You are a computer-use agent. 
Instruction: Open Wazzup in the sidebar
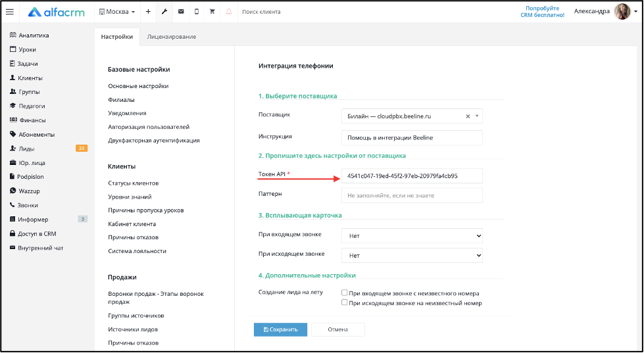click(x=29, y=191)
